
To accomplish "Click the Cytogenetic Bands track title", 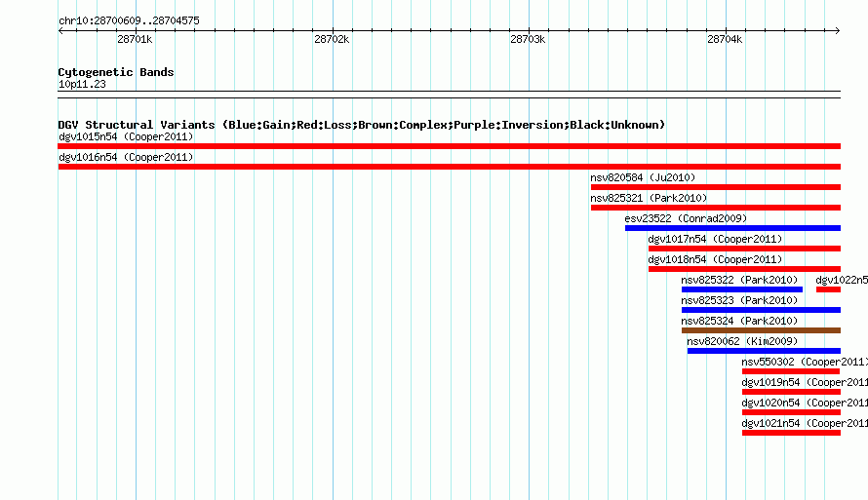I will (116, 72).
